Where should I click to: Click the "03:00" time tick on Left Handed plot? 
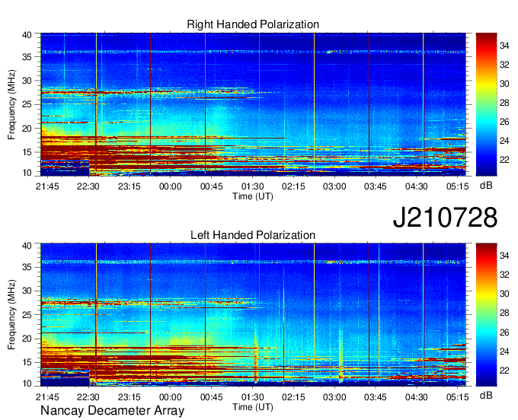(x=334, y=397)
